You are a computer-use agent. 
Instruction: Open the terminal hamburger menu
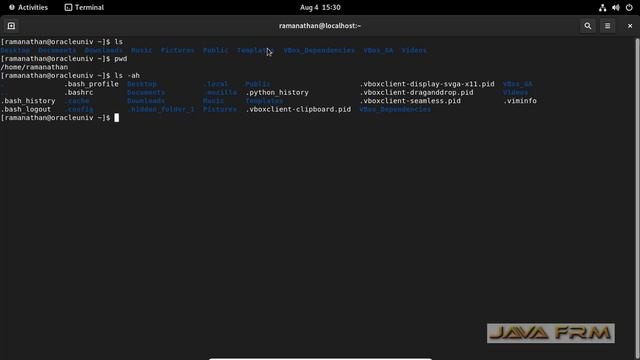tap(607, 26)
